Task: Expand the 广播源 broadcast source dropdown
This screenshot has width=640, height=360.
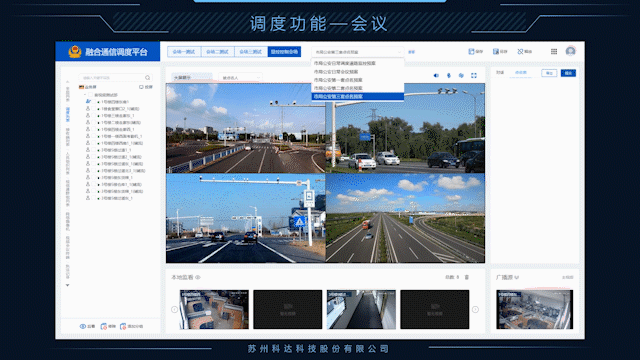Action: (517, 278)
